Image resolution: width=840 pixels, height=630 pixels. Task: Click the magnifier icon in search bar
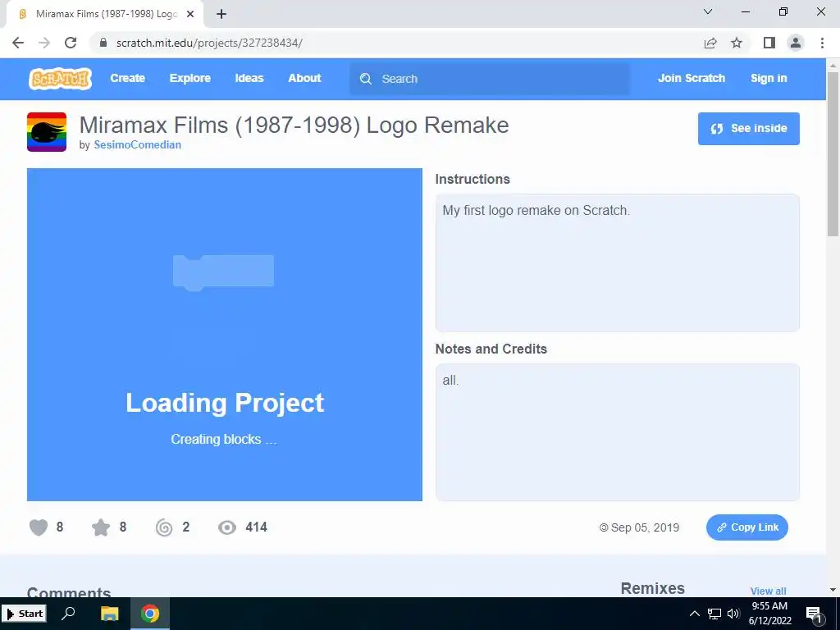coord(366,79)
